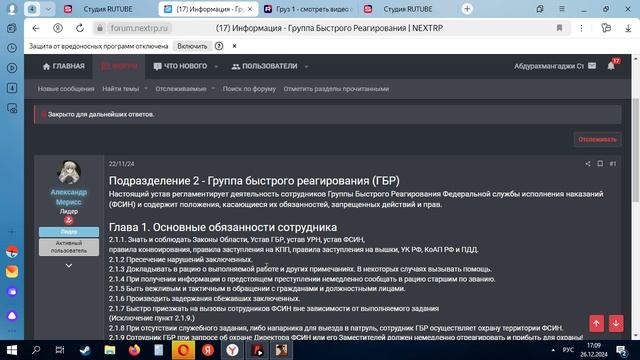Switch input language РУС in tray

tap(568, 350)
